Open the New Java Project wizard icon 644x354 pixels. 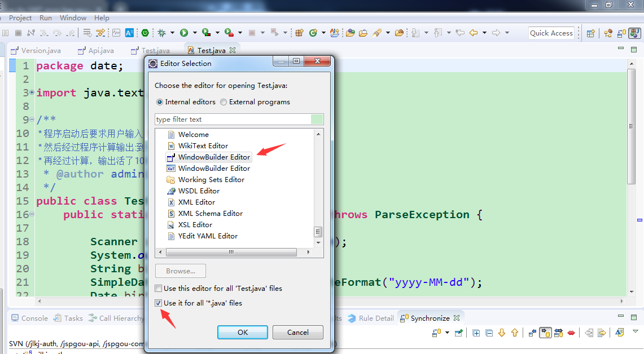[299, 33]
